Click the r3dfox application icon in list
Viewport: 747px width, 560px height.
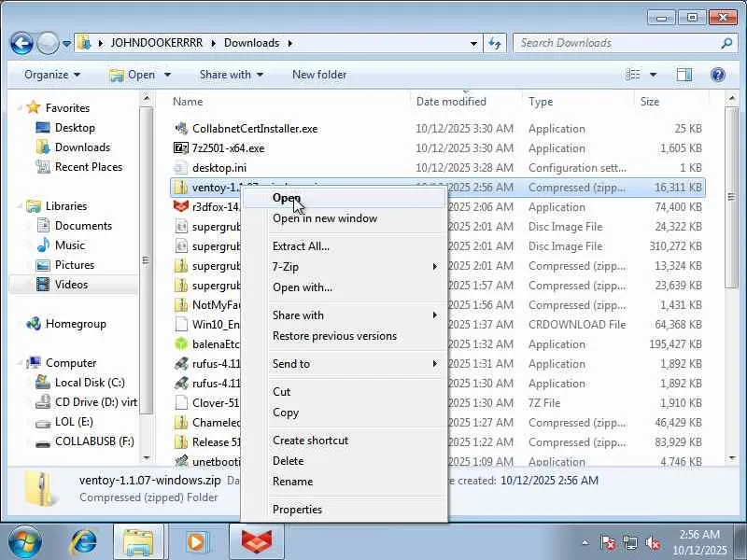[181, 206]
